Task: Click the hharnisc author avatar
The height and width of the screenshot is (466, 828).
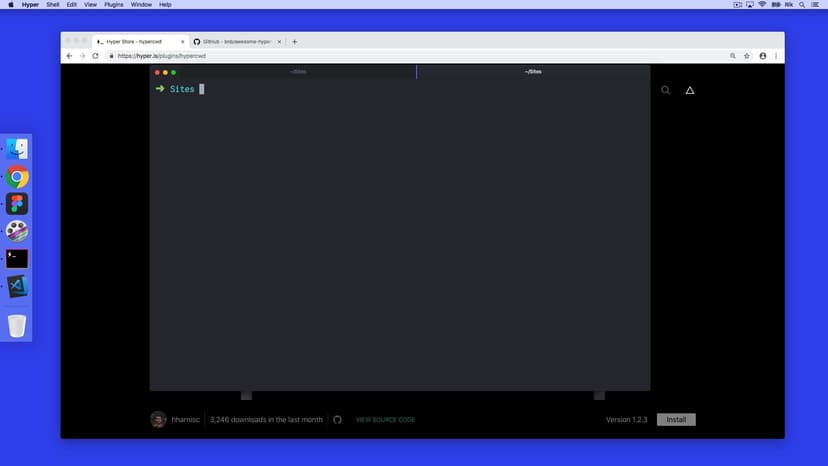Action: (x=158, y=420)
